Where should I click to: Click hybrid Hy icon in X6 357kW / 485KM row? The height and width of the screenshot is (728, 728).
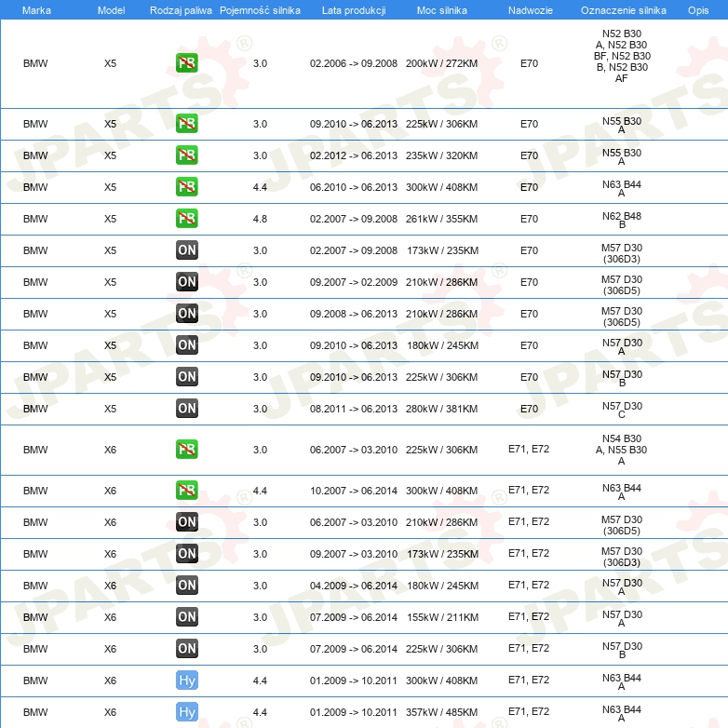tap(186, 712)
